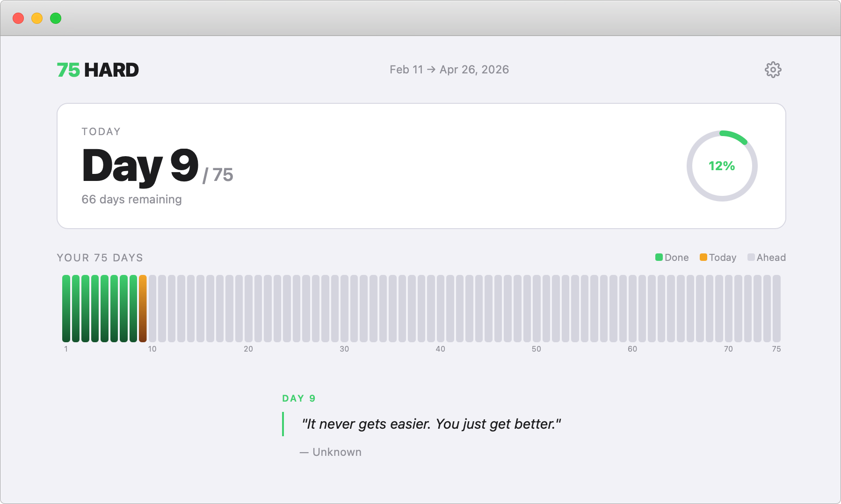Click the '50' axis label under bars
This screenshot has width=841, height=504.
coord(536,349)
